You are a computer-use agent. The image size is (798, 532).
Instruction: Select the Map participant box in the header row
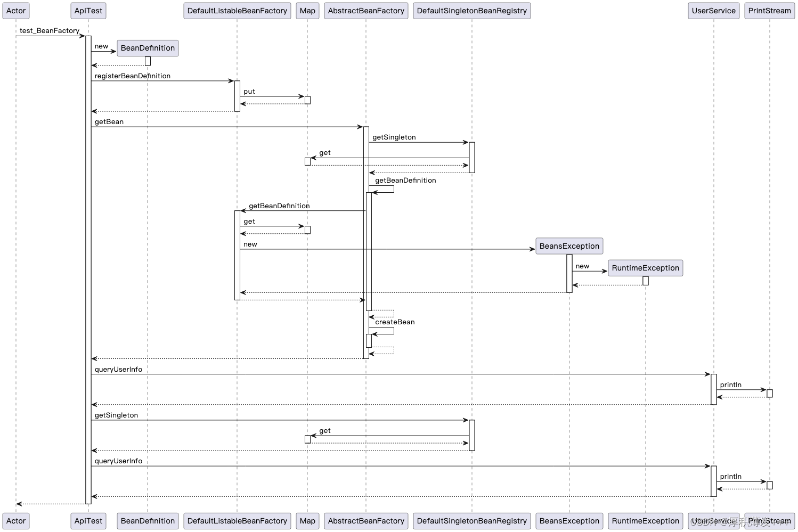(307, 11)
